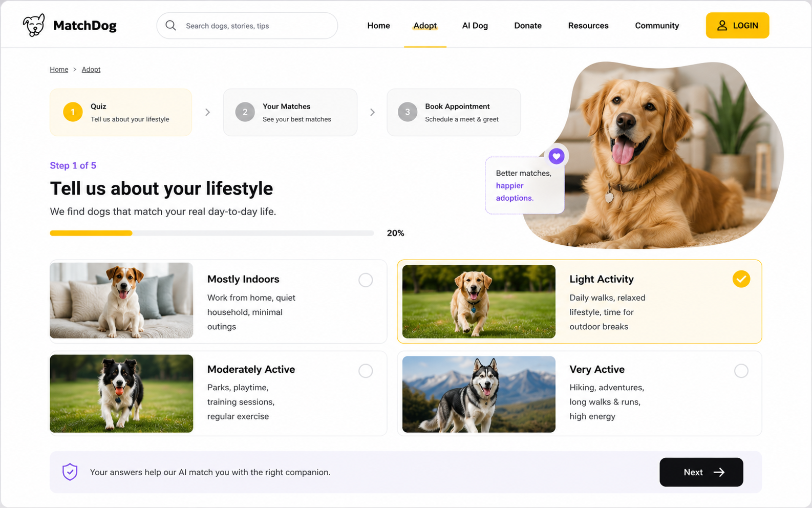Click the 'Tell us about your lifestyle' heading
Viewport: 812px width, 508px height.
click(161, 188)
